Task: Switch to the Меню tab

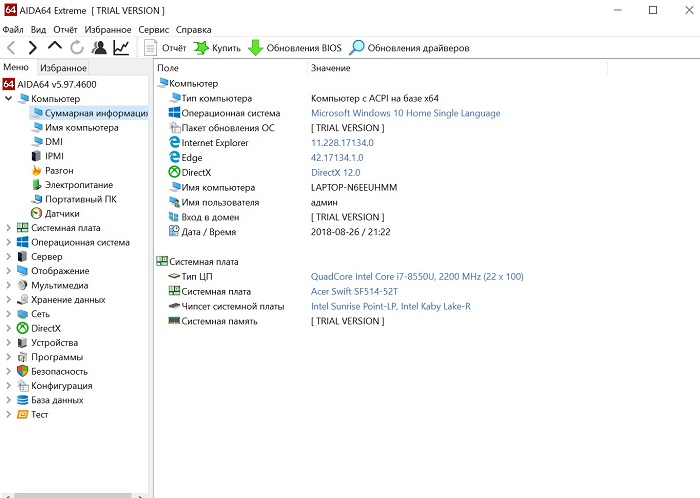Action: 16,67
